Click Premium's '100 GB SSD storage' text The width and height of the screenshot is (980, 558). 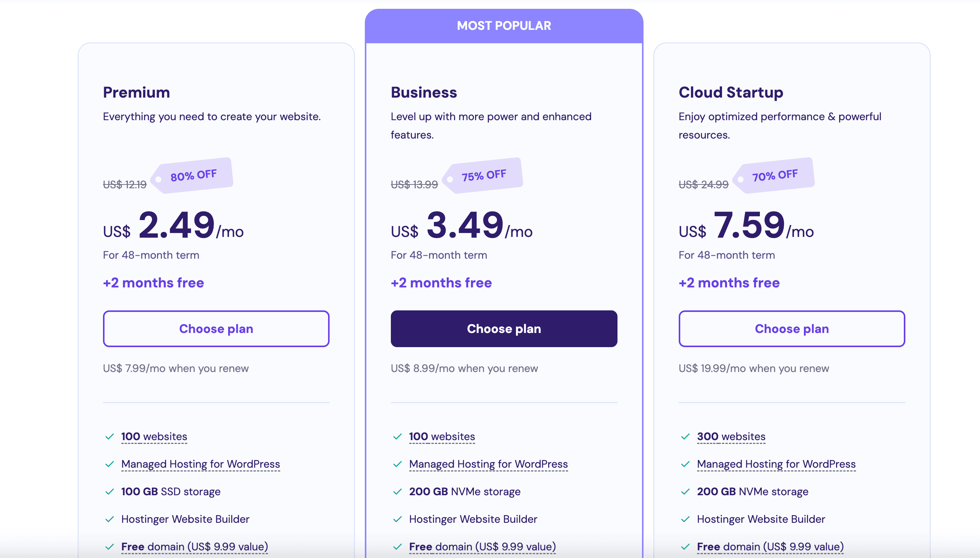171,491
